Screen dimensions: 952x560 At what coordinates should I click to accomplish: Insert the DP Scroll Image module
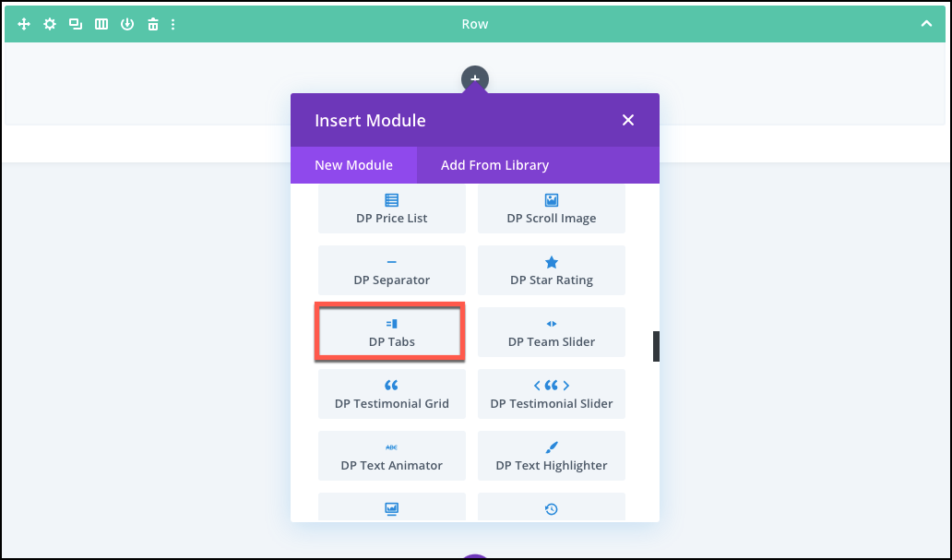point(552,209)
